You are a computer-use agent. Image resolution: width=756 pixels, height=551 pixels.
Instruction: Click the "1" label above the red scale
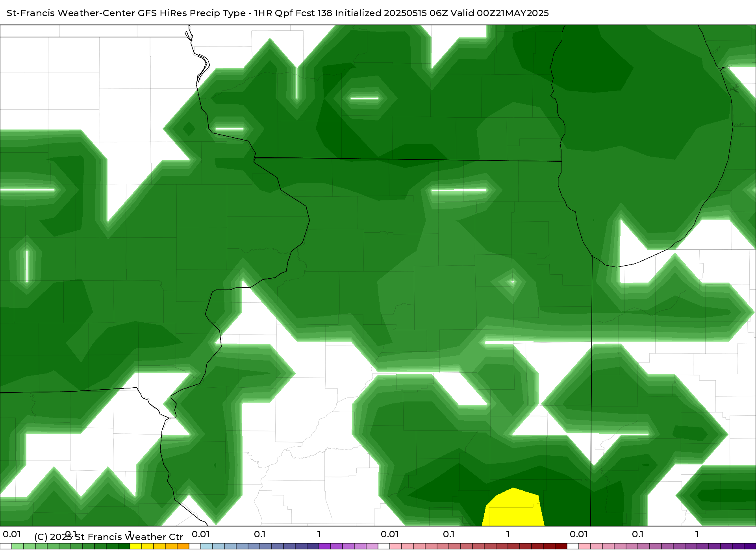[508, 534]
